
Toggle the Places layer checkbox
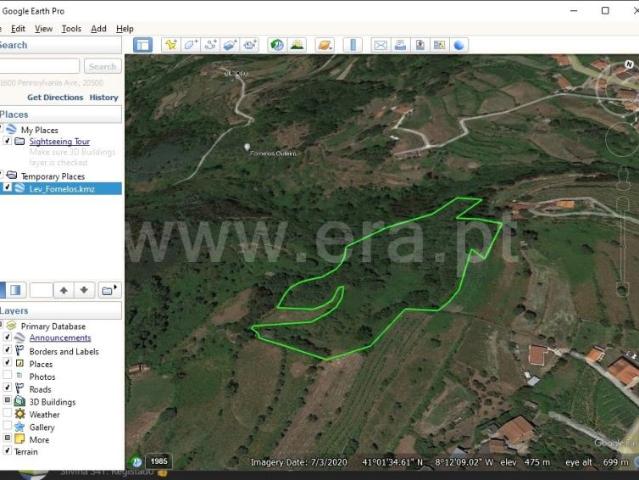coord(7,362)
